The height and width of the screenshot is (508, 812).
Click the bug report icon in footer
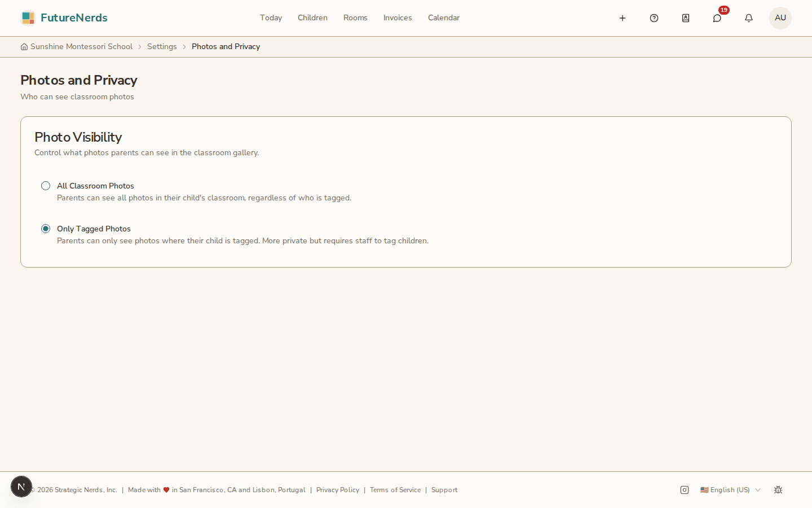coord(778,490)
